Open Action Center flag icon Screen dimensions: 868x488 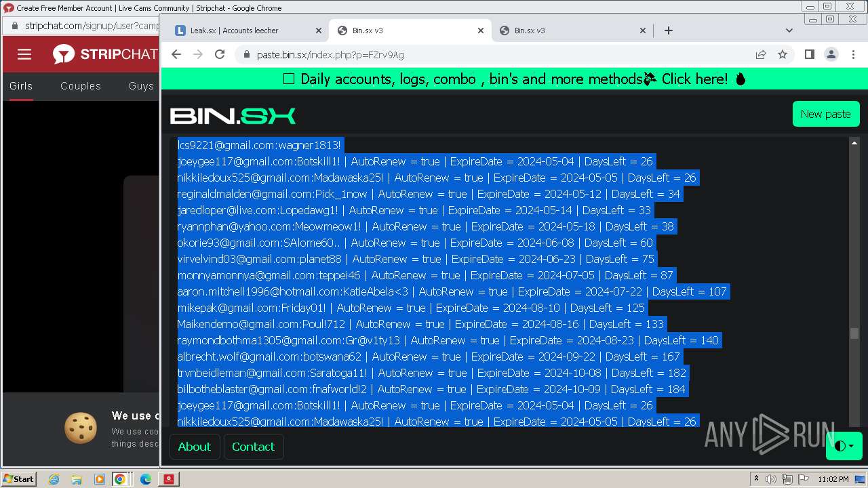(x=804, y=479)
